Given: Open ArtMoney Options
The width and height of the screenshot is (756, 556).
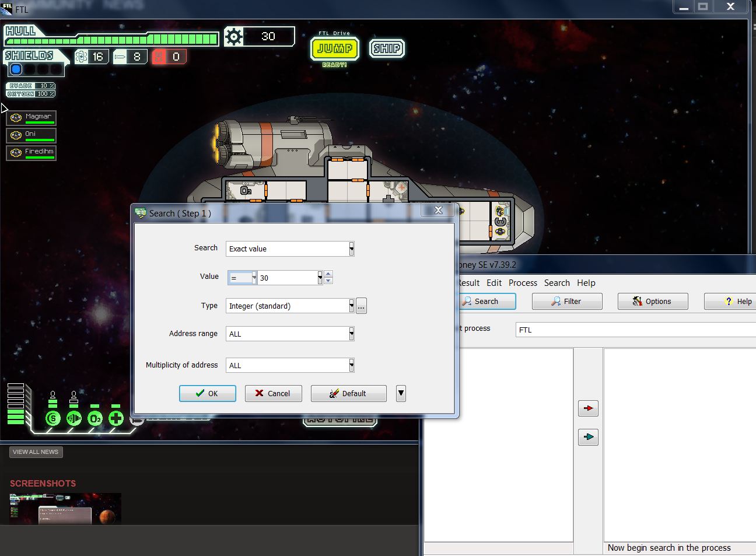Looking at the screenshot, I should click(x=653, y=301).
